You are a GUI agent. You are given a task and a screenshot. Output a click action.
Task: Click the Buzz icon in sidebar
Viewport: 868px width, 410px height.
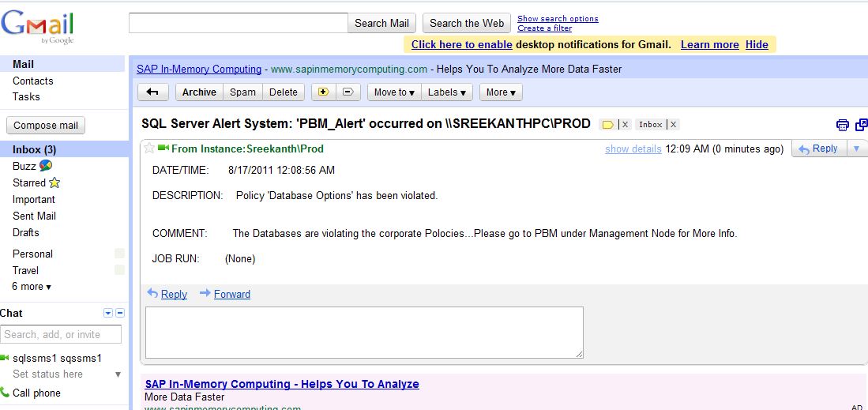pos(46,166)
